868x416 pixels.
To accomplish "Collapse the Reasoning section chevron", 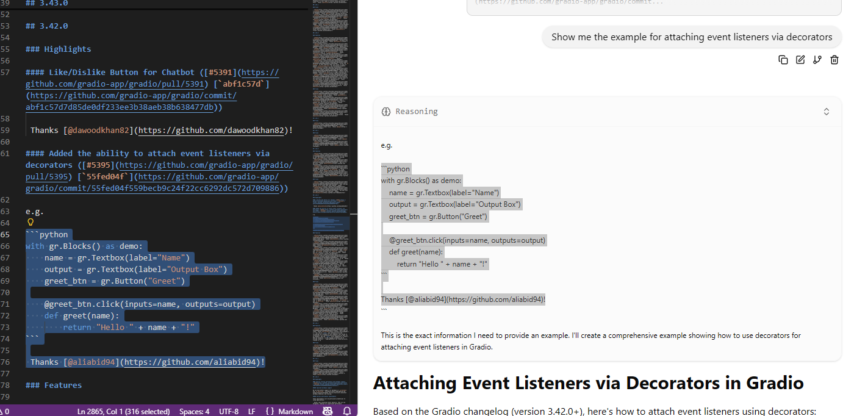I will 827,112.
